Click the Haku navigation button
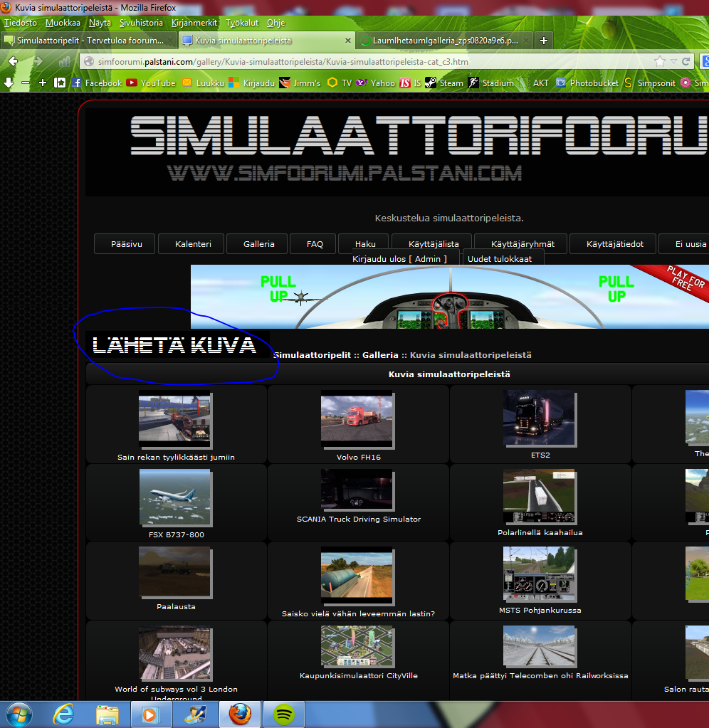The image size is (709, 728). [365, 244]
